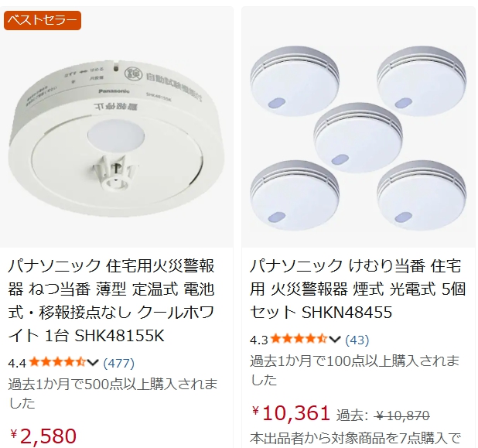Click the center smoke detector in set image
This screenshot has height=448, width=478.
358,138
